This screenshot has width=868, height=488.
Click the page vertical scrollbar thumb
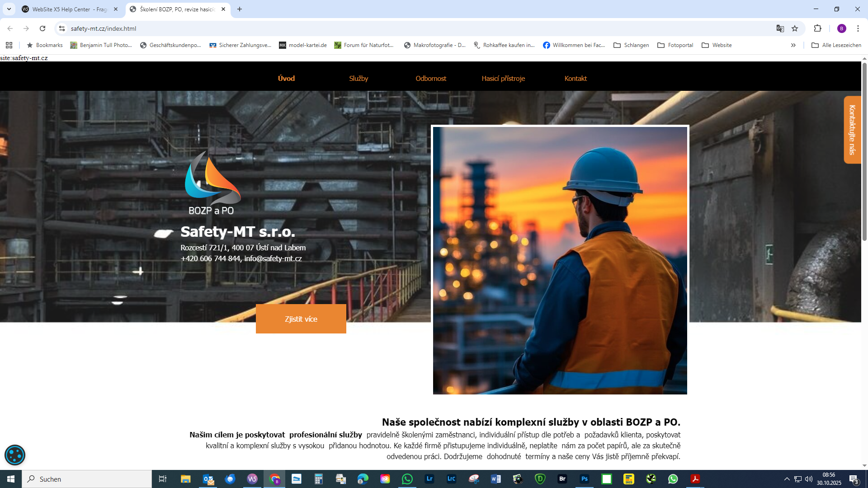coord(864,151)
